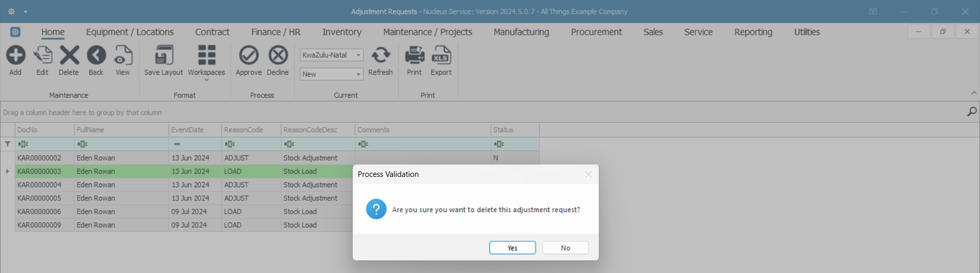The image size is (980, 273).
Task: Switch to the Procurement tab
Action: click(596, 32)
